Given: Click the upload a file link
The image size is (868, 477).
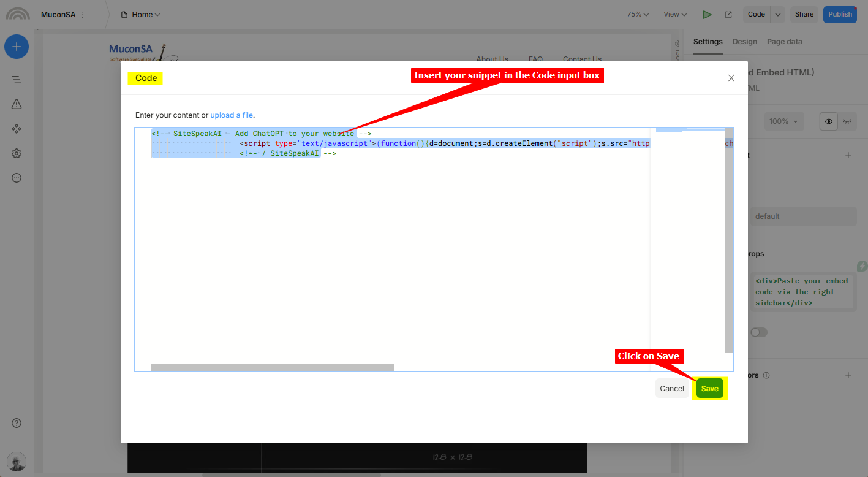Looking at the screenshot, I should 232,115.
